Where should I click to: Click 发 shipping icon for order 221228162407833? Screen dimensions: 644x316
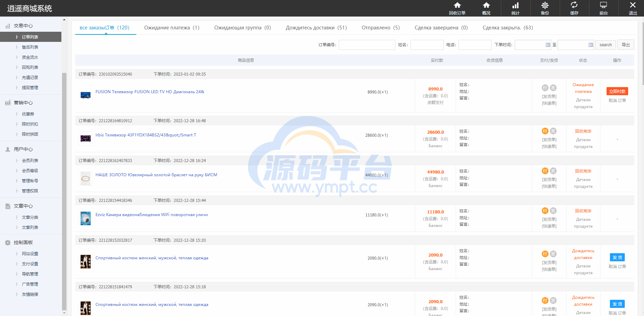coord(553,171)
